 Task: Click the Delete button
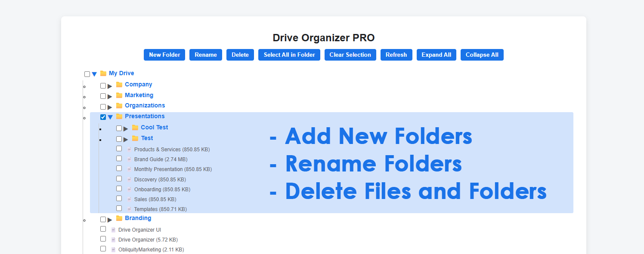point(240,55)
